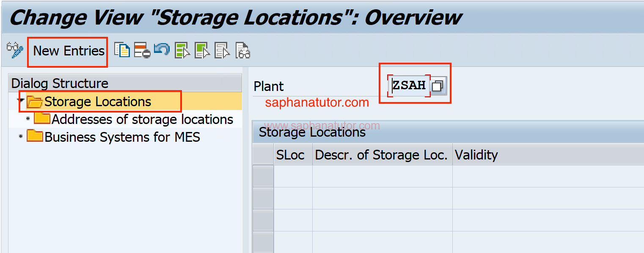Screen dimensions: 644x253
Task: Click the Dialog Structure panel header
Action: (125, 83)
